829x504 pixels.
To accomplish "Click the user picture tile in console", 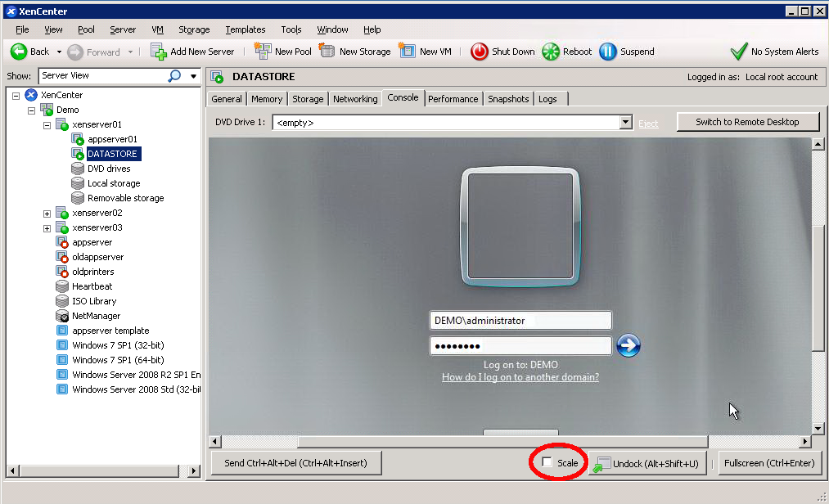I will 520,227.
